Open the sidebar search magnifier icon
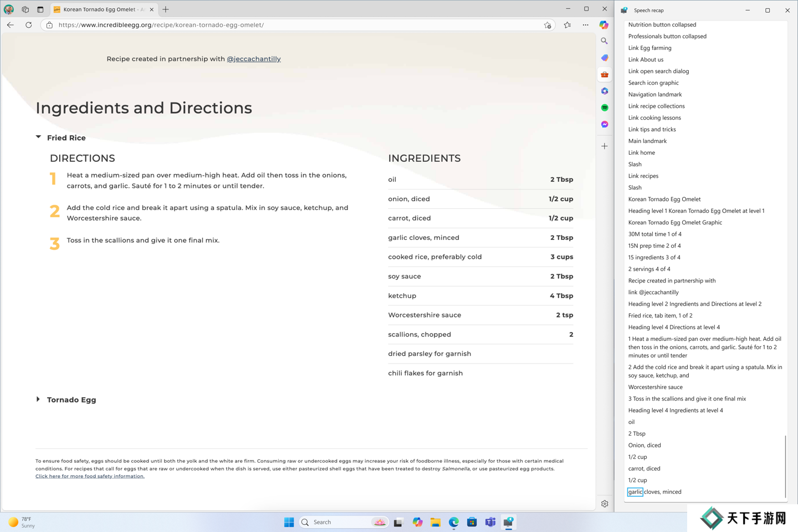The height and width of the screenshot is (532, 798). 605,41
